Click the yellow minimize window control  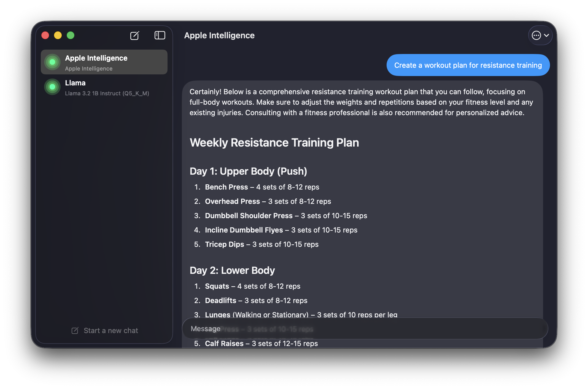[58, 35]
